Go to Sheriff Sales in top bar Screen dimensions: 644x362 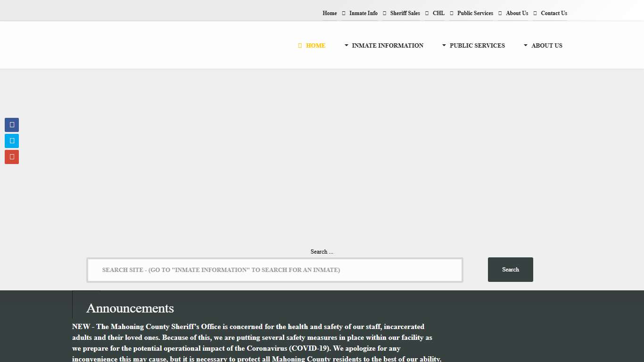405,13
